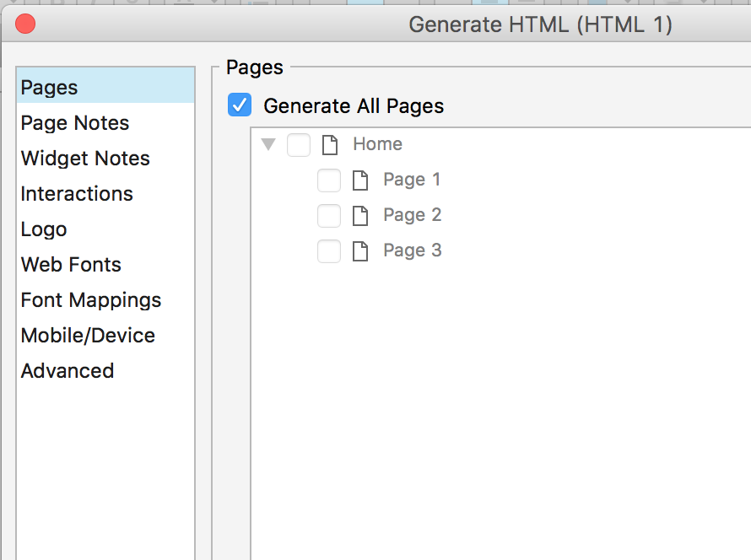Viewport: 751px width, 560px height.
Task: Check the box for Page 2
Action: pyautogui.click(x=329, y=216)
